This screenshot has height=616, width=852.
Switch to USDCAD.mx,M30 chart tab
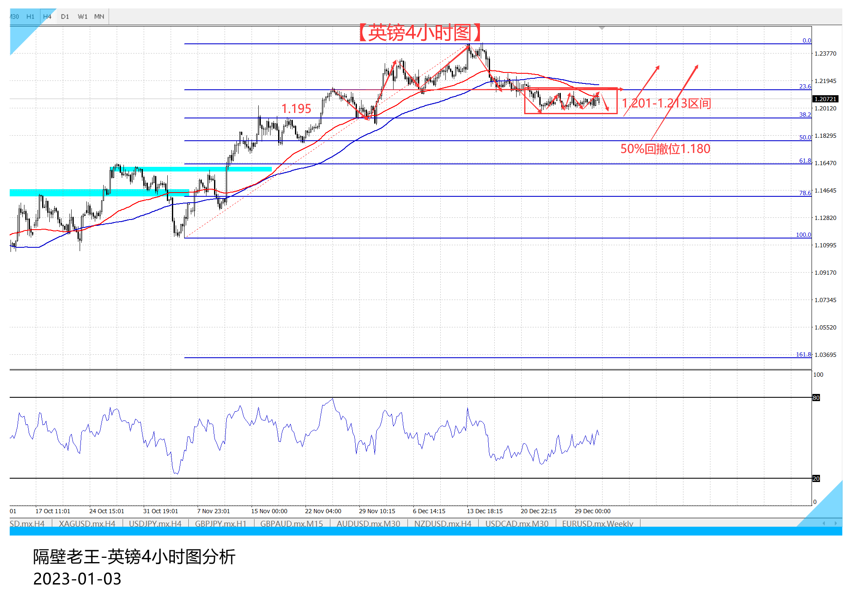pyautogui.click(x=517, y=523)
